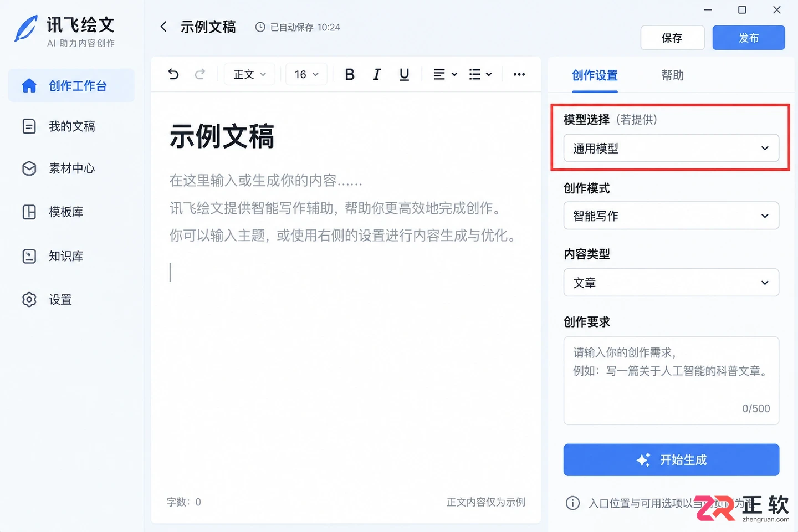Open 素材中心 in the sidebar

71,168
